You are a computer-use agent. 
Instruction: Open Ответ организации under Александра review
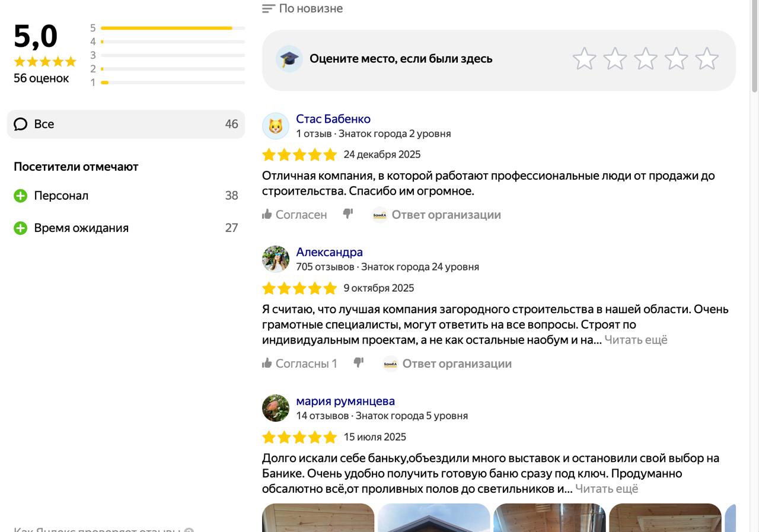(x=457, y=364)
